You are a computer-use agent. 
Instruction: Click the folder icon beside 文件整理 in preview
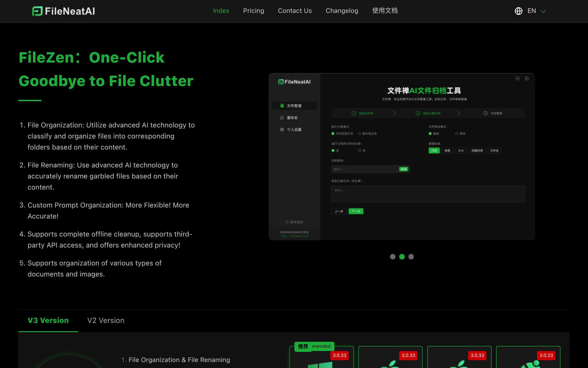[282, 106]
